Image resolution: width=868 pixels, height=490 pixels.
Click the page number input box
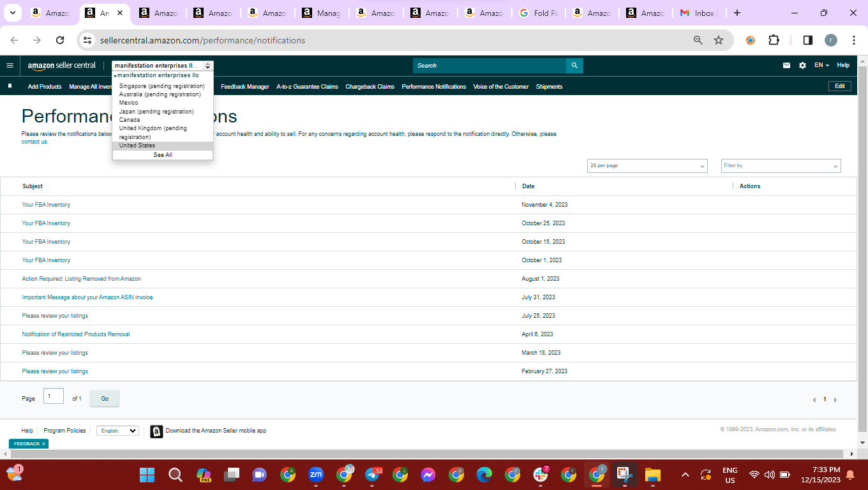click(x=54, y=396)
